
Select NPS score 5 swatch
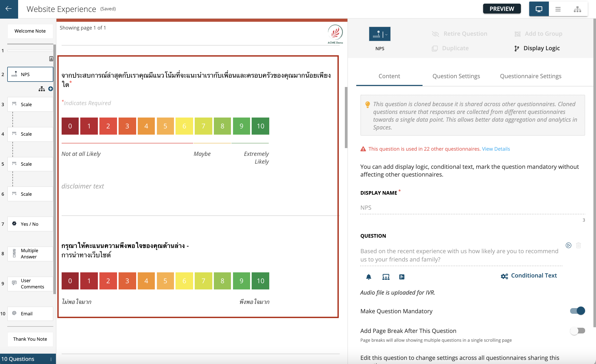(x=165, y=126)
